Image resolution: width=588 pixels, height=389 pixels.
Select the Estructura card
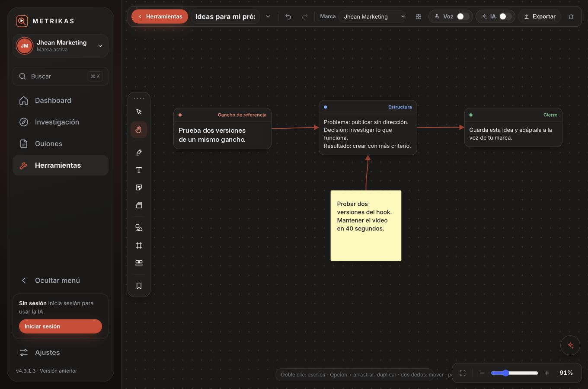(368, 128)
